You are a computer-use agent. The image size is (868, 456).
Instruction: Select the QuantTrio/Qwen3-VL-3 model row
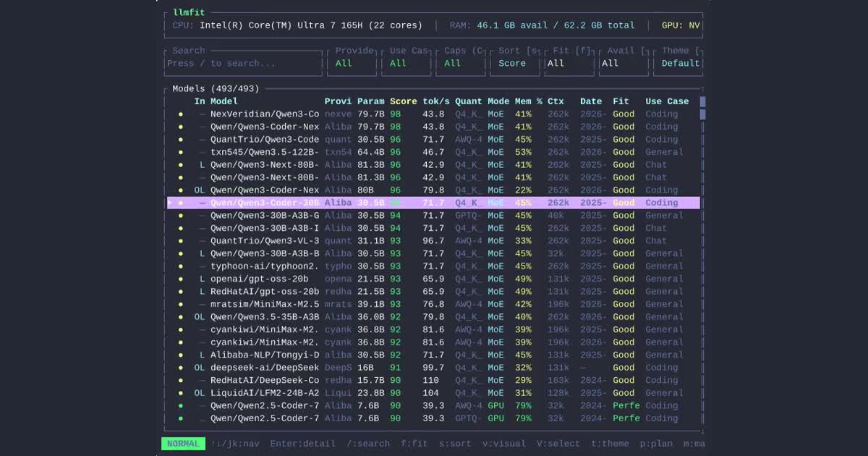[433, 241]
